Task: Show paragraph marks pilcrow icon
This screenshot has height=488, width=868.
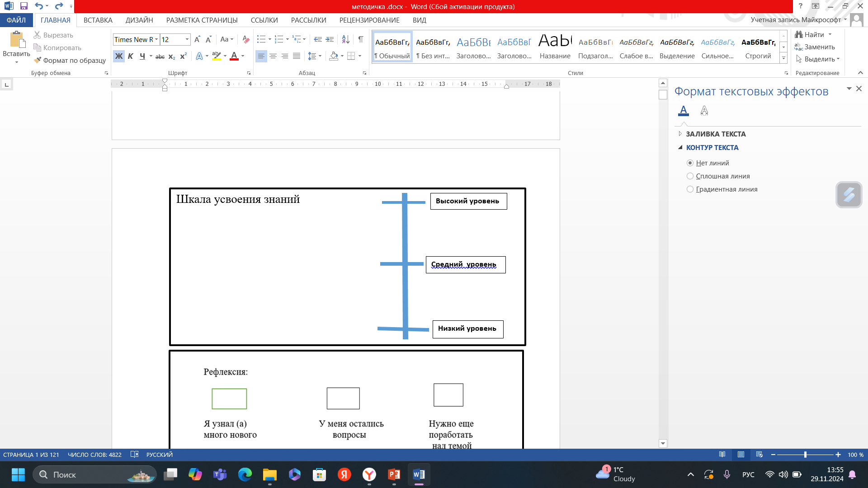Action: pos(360,39)
